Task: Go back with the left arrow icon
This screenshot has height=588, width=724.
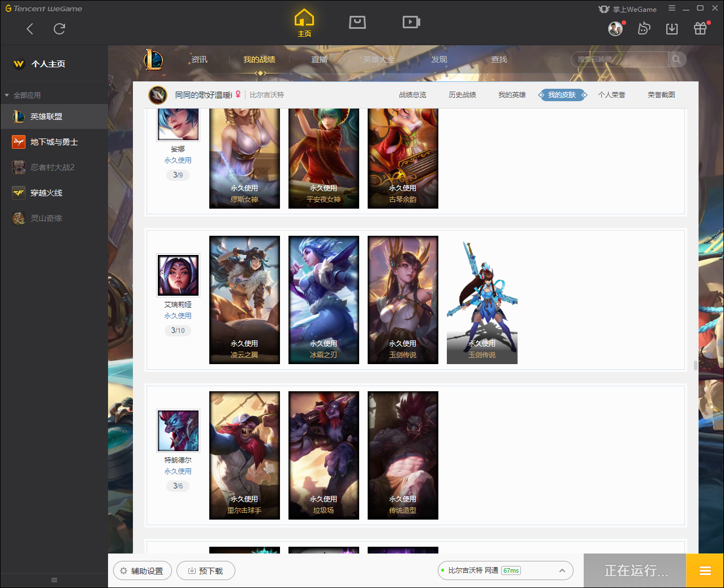Action: [x=30, y=29]
